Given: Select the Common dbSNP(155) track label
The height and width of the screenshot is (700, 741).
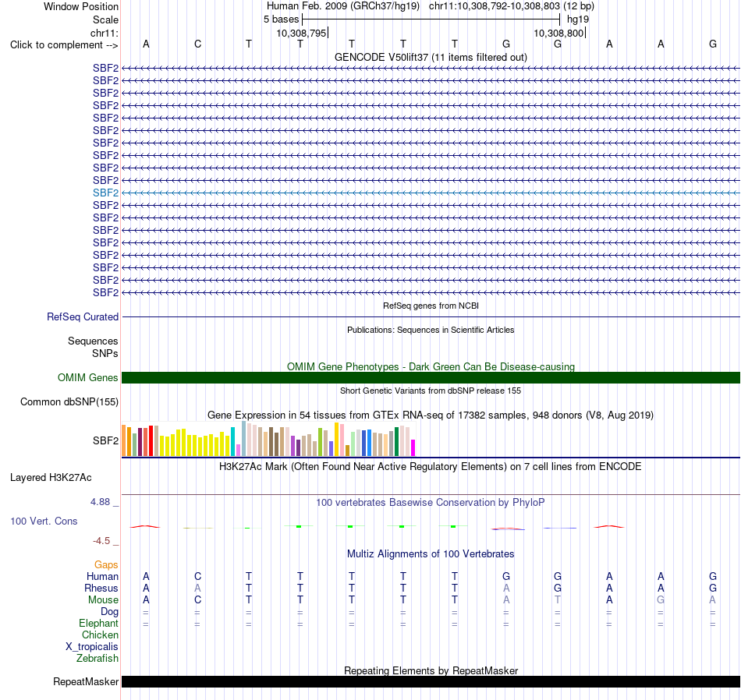Looking at the screenshot, I should (69, 402).
